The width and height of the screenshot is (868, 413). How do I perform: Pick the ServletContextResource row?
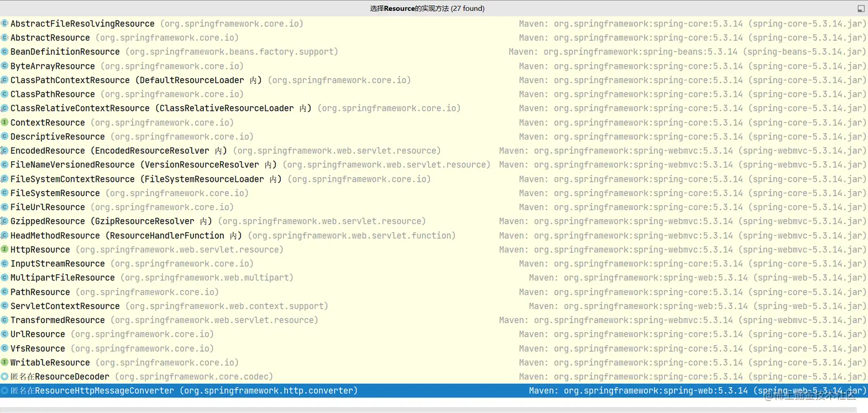(x=434, y=306)
